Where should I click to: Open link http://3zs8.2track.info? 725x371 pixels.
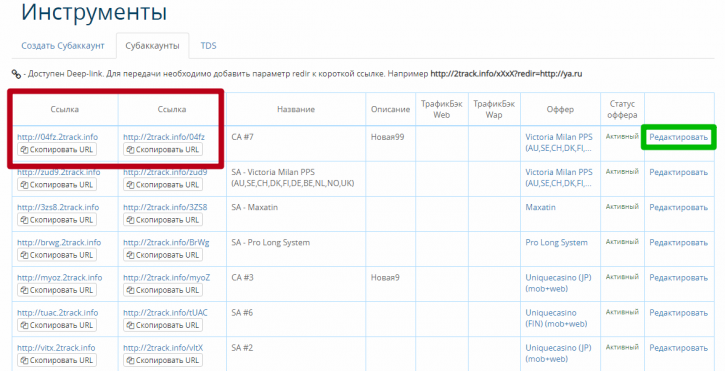[x=58, y=207]
